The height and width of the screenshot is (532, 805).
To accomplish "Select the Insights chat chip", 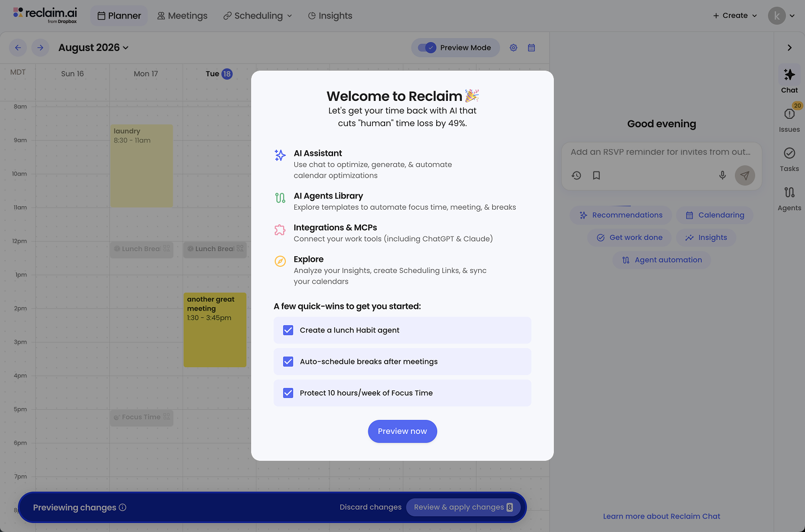I will tap(706, 238).
